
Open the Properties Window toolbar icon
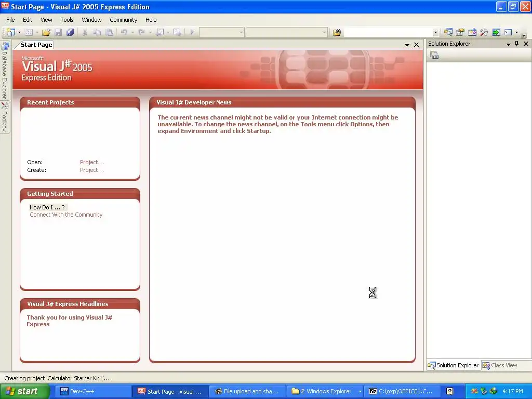click(460, 32)
